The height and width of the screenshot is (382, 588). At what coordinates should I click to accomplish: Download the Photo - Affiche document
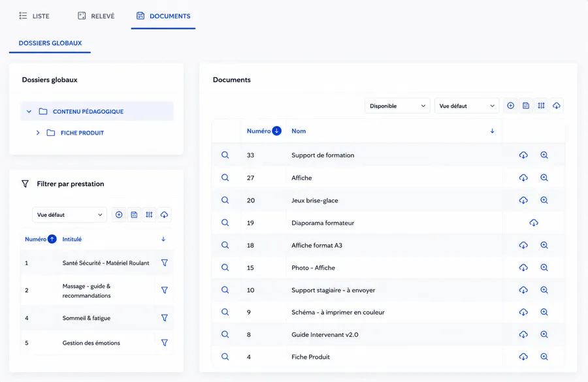[523, 267]
